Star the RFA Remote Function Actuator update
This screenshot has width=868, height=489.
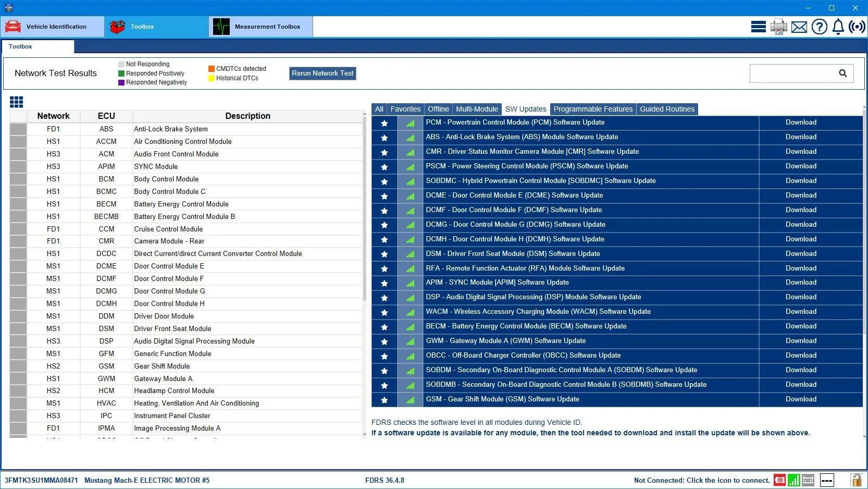[385, 268]
